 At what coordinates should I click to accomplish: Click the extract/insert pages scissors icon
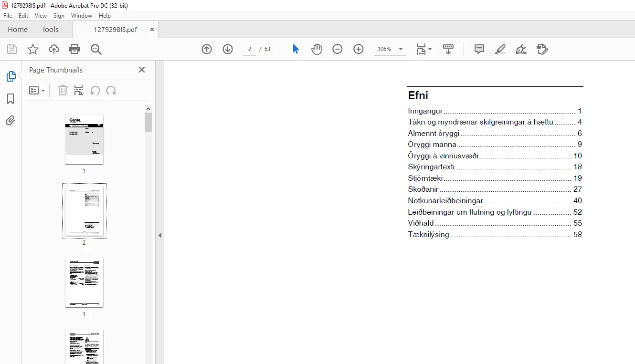[x=79, y=90]
